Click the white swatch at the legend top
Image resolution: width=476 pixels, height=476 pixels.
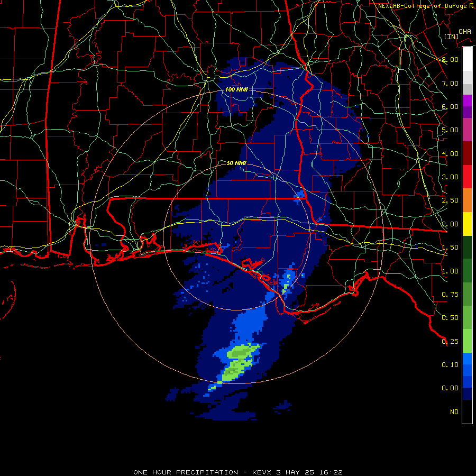467,59
